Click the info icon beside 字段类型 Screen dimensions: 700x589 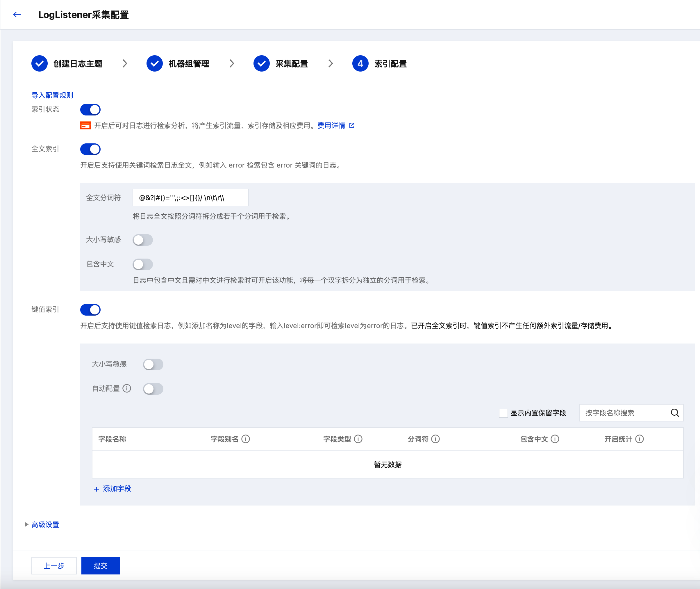pos(358,439)
